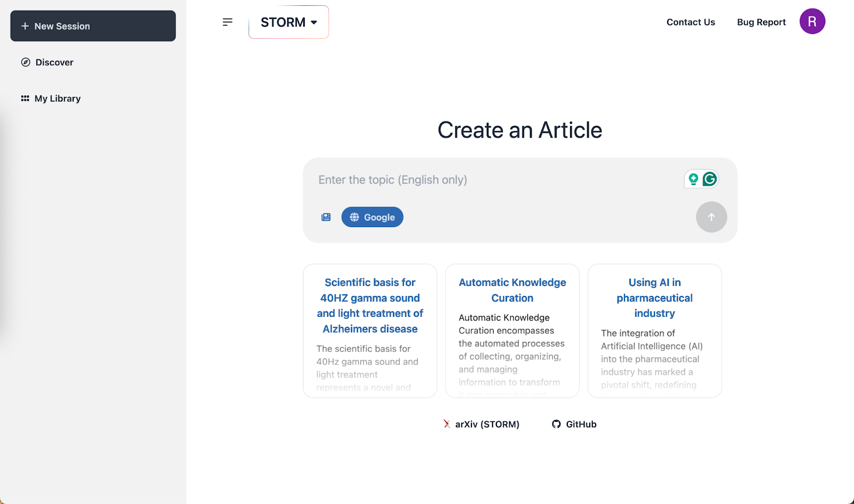Open the Bug Report link

click(x=761, y=22)
